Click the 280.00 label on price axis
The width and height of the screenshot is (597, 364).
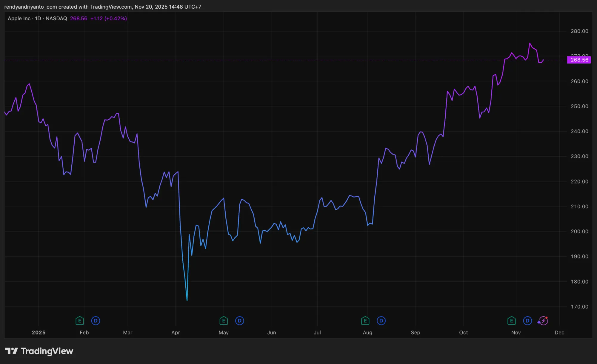click(x=579, y=31)
